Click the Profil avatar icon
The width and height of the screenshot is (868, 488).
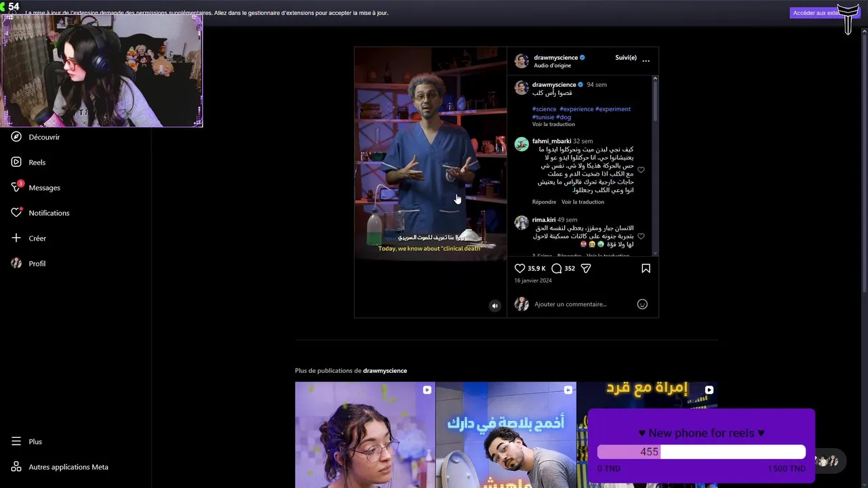[16, 263]
